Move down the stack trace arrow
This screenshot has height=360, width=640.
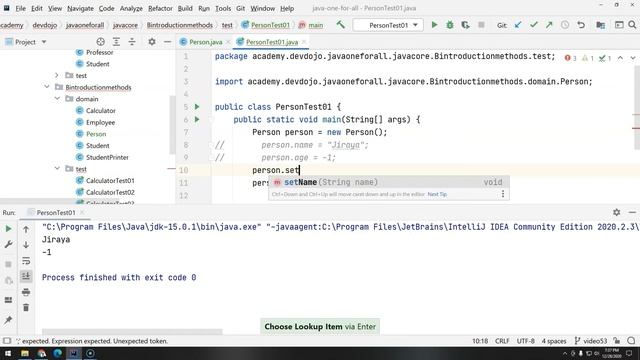(x=26, y=245)
